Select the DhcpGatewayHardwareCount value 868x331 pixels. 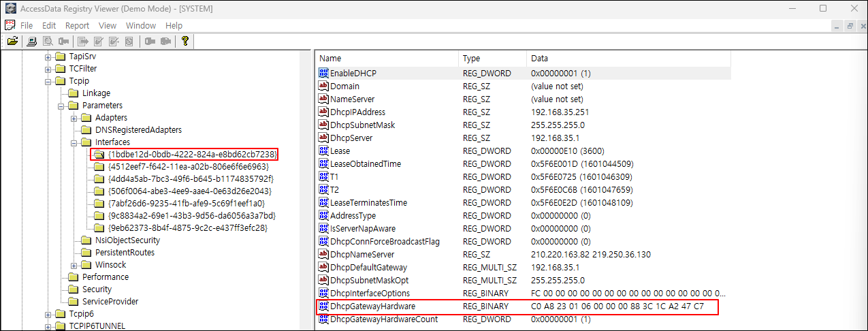(x=384, y=319)
